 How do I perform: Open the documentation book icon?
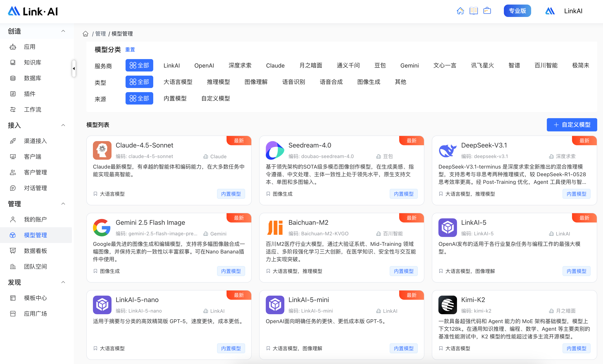pos(474,11)
